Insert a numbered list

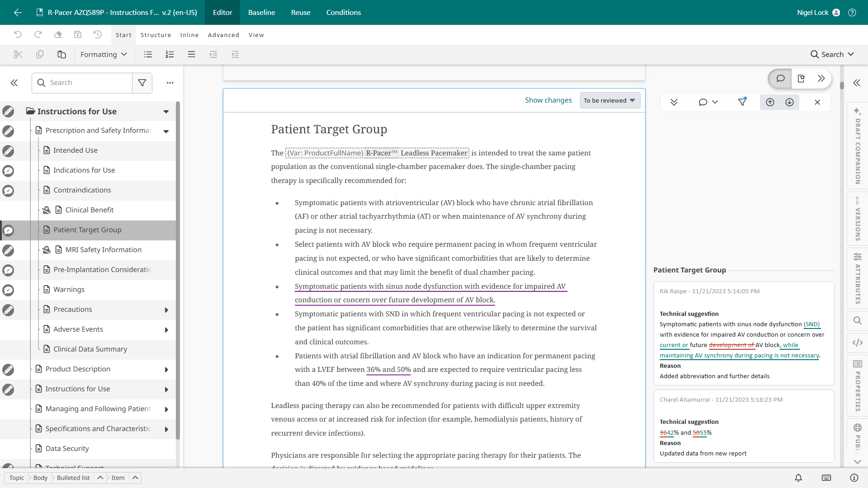coord(170,54)
